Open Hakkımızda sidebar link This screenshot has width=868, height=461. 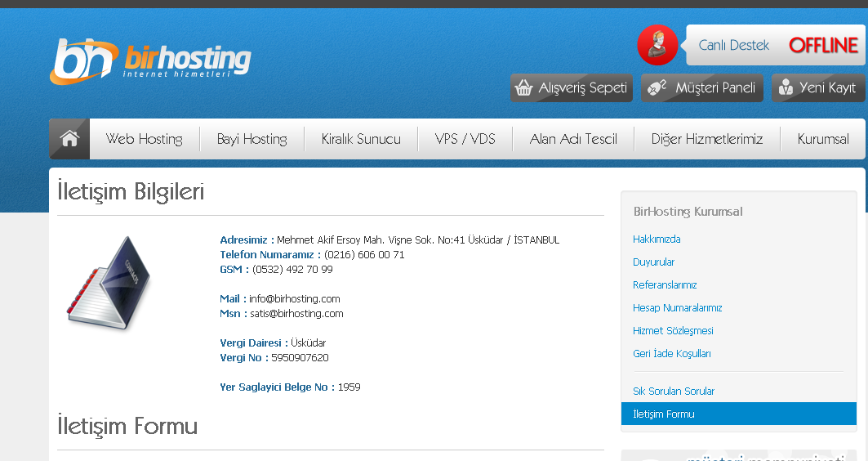657,239
